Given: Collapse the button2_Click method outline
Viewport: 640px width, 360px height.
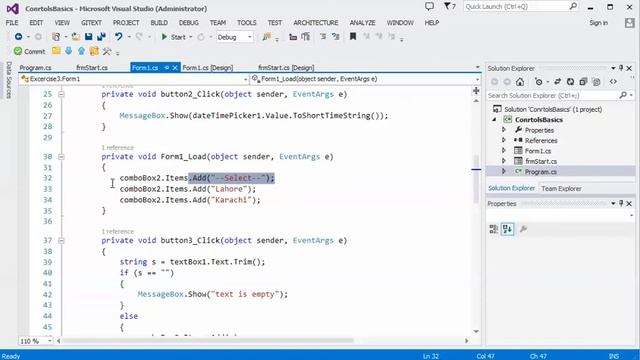Looking at the screenshot, I should (x=61, y=94).
